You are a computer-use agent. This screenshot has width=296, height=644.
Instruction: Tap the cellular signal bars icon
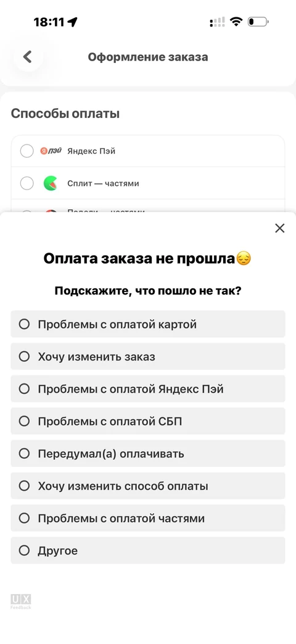(x=217, y=22)
